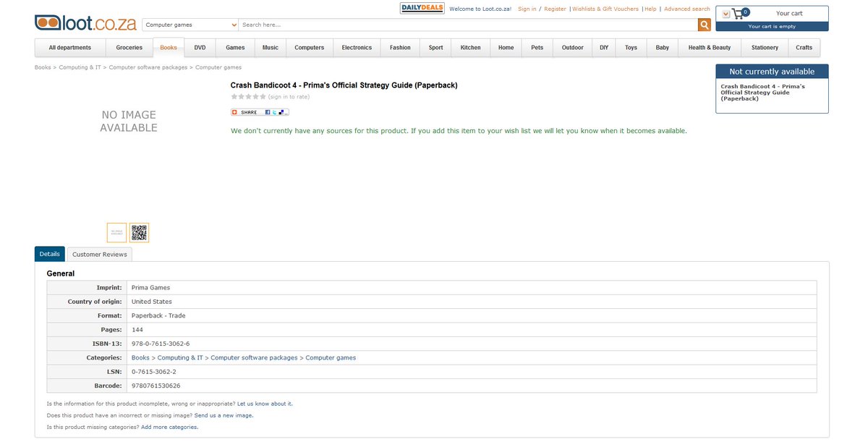Open the Health & Beauty department
Viewport: 868px width, 442px height.
click(710, 48)
